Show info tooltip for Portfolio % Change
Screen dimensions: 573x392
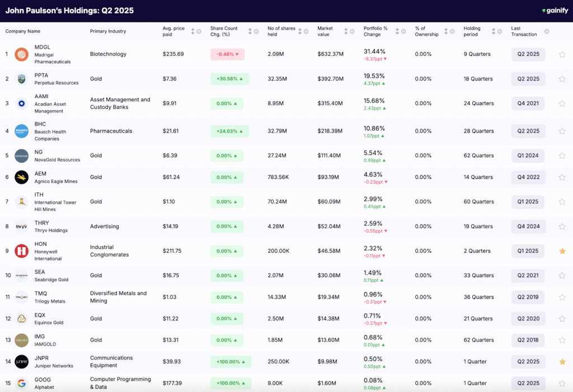(x=403, y=31)
